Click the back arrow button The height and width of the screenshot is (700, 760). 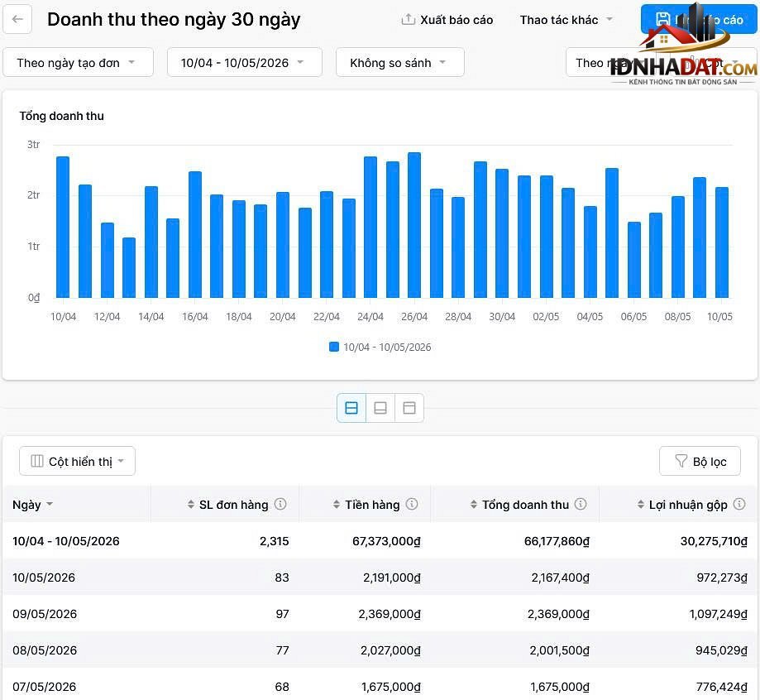[17, 19]
